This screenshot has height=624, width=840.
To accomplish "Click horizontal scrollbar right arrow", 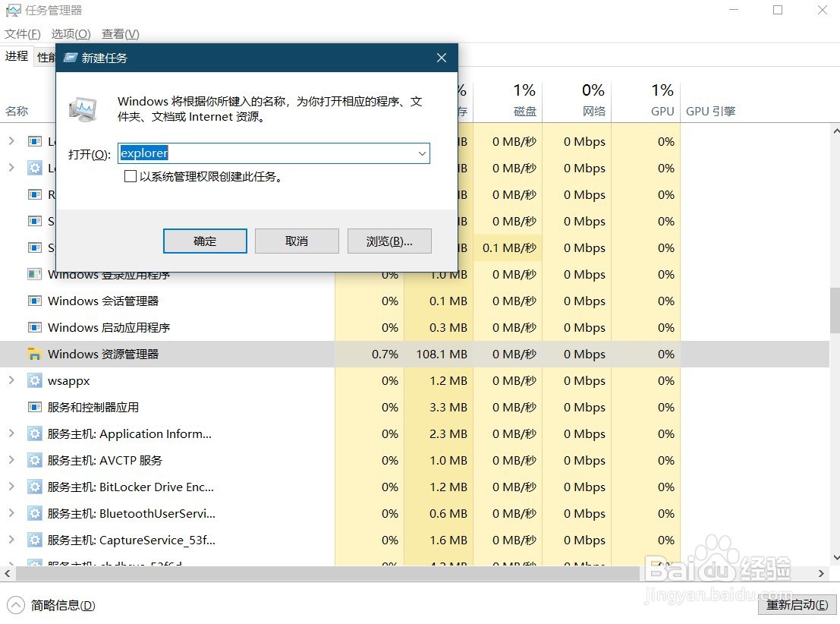I will tap(821, 574).
